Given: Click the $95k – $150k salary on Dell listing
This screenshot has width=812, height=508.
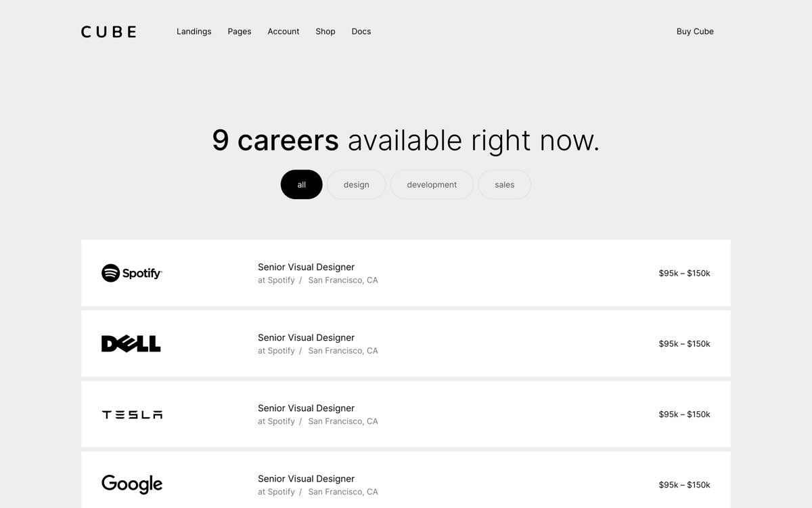Looking at the screenshot, I should pyautogui.click(x=684, y=343).
